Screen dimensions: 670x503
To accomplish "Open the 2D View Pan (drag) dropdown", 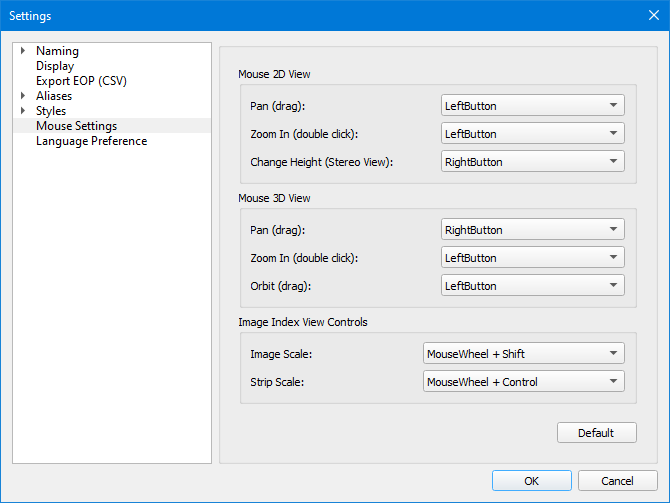I will pos(532,105).
